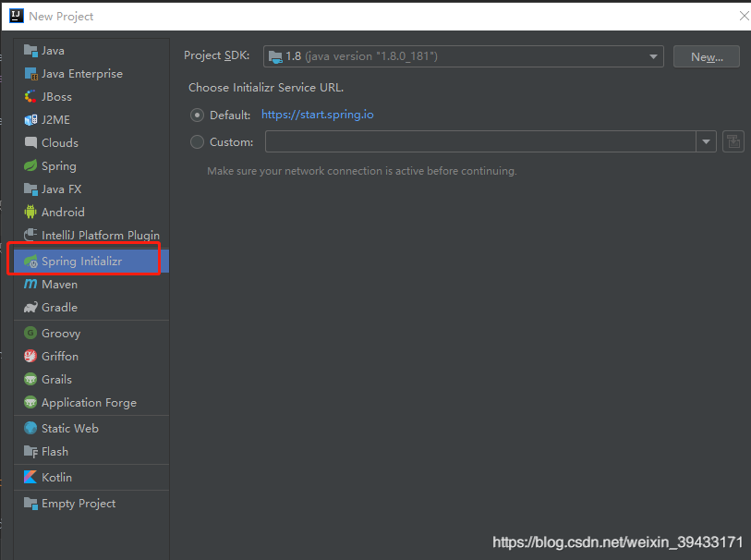Click the J2ME icon

30,120
